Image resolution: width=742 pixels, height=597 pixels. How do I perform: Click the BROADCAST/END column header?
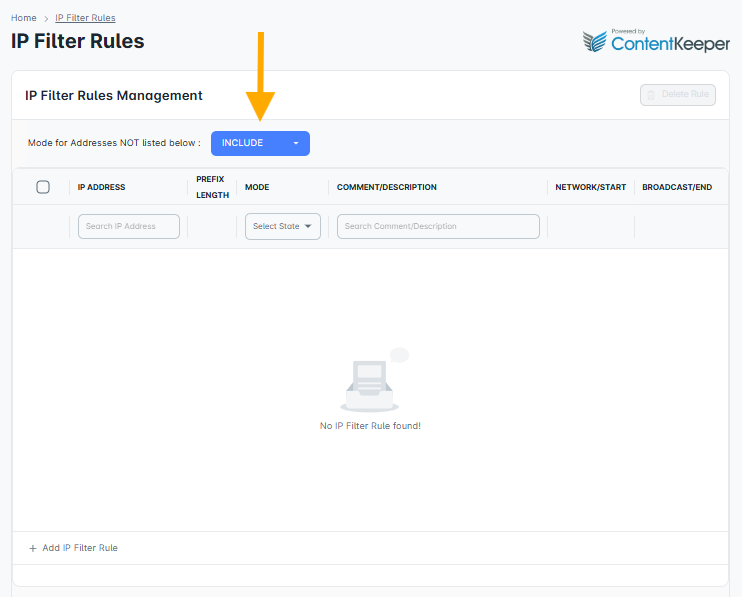tap(677, 187)
